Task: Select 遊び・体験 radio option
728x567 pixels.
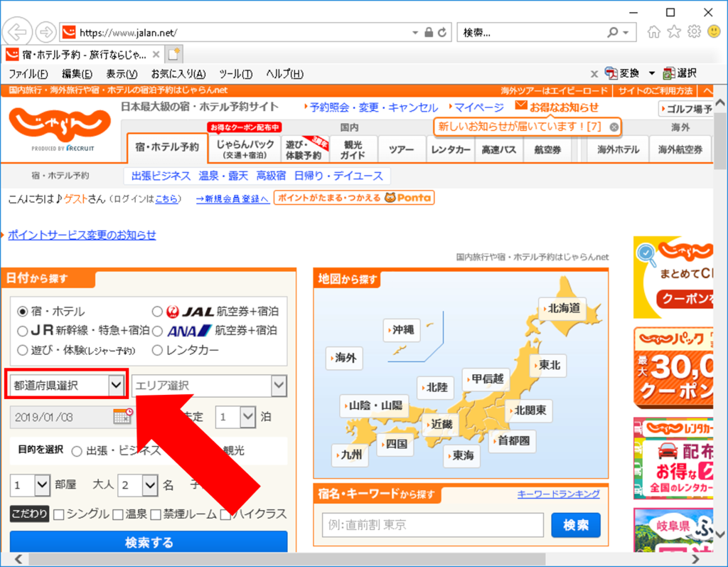Action: (x=22, y=350)
